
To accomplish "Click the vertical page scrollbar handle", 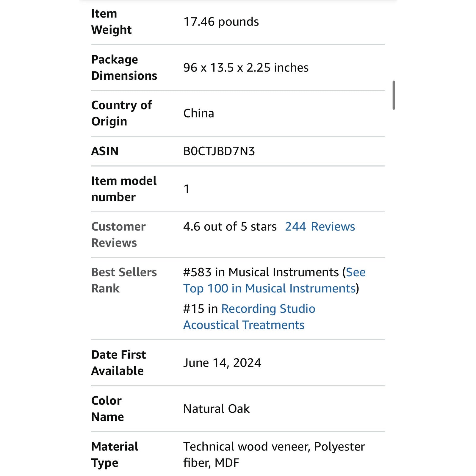I will point(394,95).
